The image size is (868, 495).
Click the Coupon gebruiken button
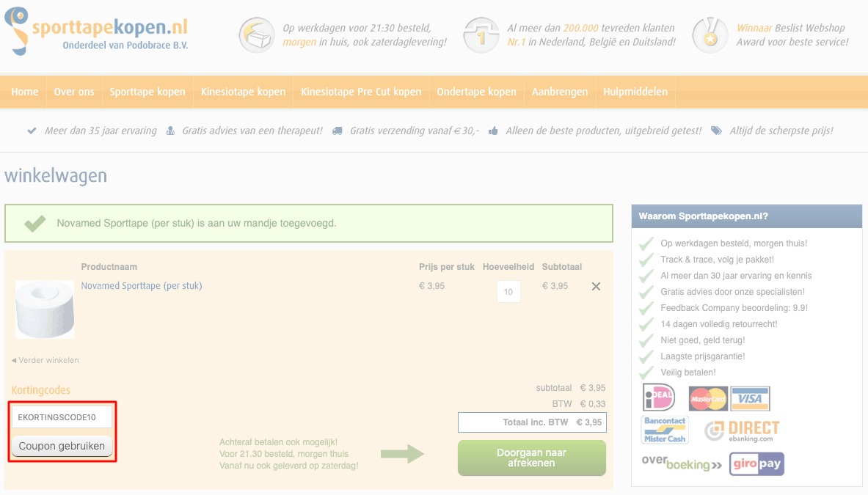pos(62,446)
